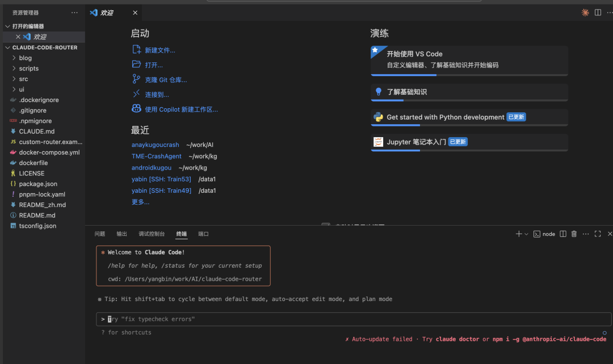This screenshot has height=364, width=613.
Task: Expand the scripts folder
Action: 14,69
